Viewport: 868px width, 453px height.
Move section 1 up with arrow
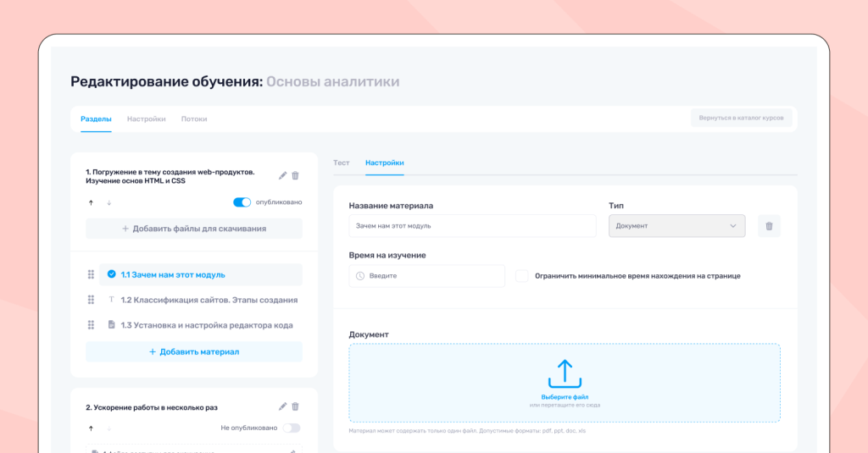click(91, 202)
